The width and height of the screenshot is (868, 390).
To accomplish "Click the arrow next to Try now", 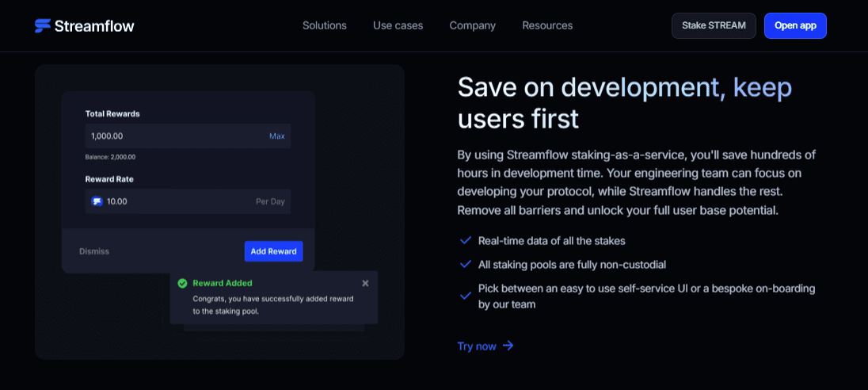I will point(508,346).
